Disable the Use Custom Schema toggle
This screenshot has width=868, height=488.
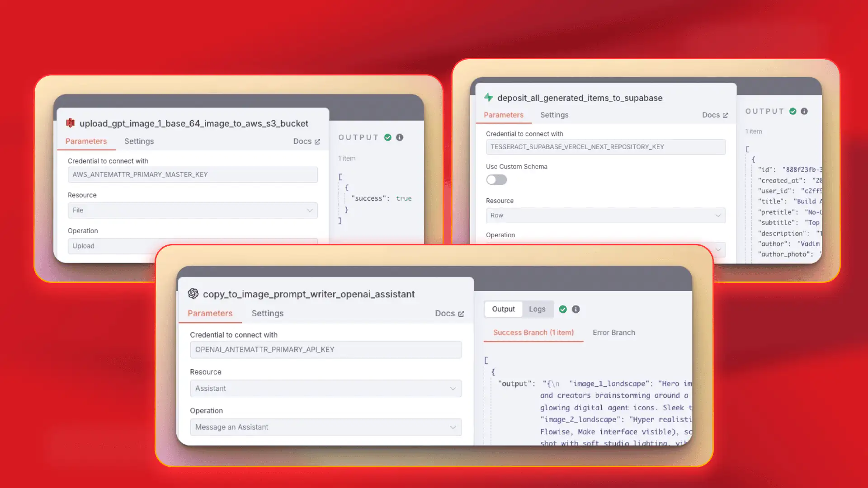point(496,180)
